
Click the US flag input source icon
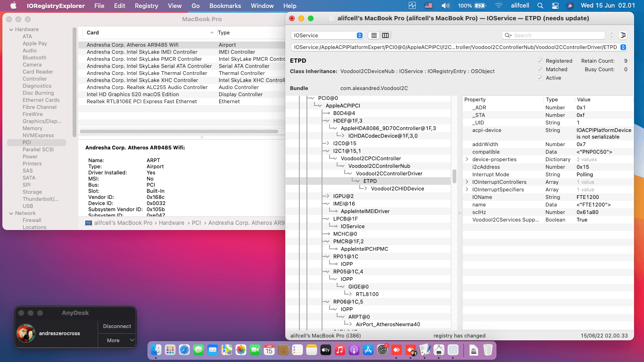coord(428,6)
